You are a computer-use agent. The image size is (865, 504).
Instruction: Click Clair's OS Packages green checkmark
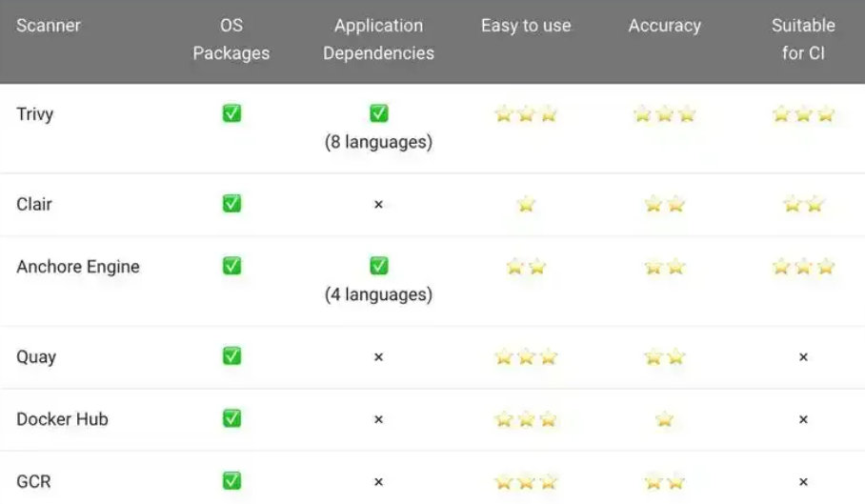(x=231, y=204)
